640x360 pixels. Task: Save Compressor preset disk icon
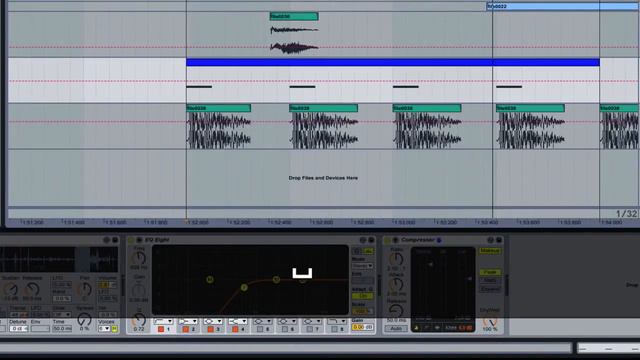pyautogui.click(x=499, y=240)
